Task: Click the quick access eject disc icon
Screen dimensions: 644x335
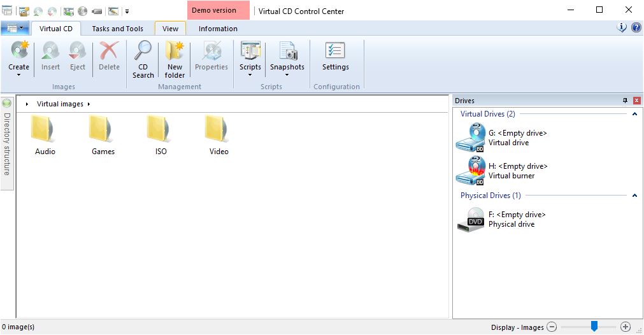Action: (x=52, y=11)
